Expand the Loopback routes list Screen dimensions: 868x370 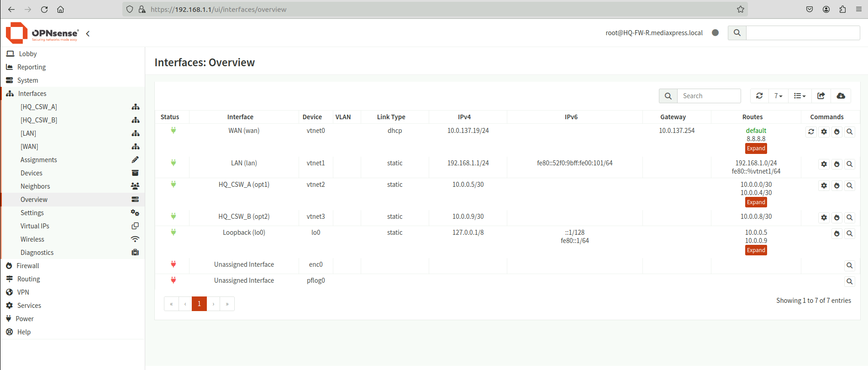[x=756, y=250]
